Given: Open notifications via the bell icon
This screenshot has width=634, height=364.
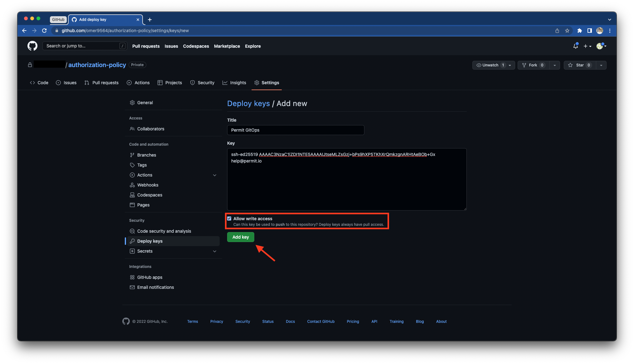Looking at the screenshot, I should [x=575, y=46].
